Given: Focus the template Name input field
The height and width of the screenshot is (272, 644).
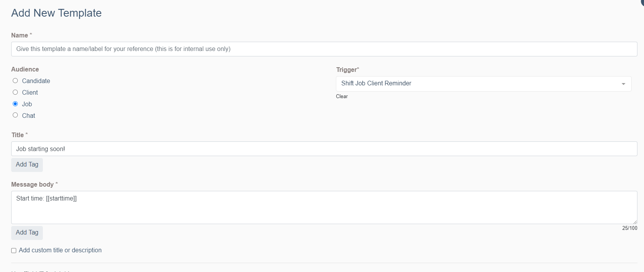Looking at the screenshot, I should [324, 49].
